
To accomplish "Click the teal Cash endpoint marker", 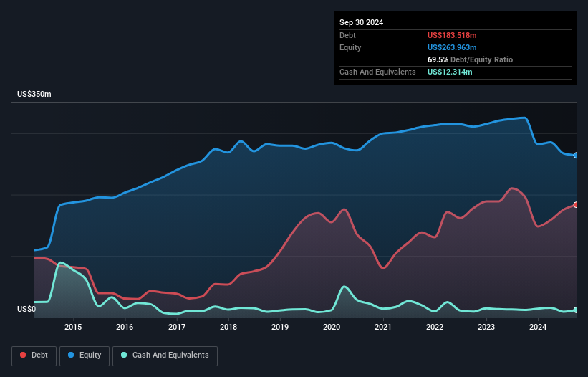I will 575,310.
